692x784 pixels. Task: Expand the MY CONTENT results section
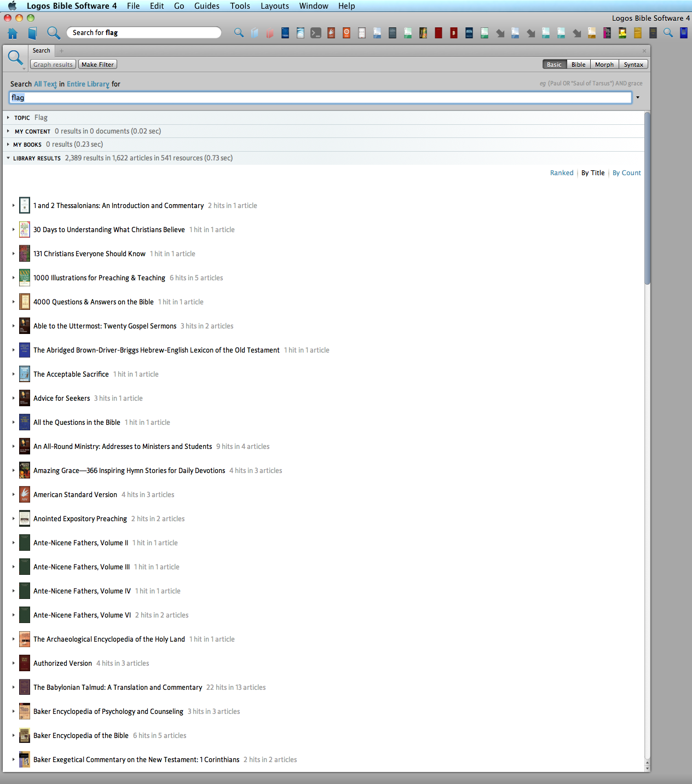coord(8,131)
